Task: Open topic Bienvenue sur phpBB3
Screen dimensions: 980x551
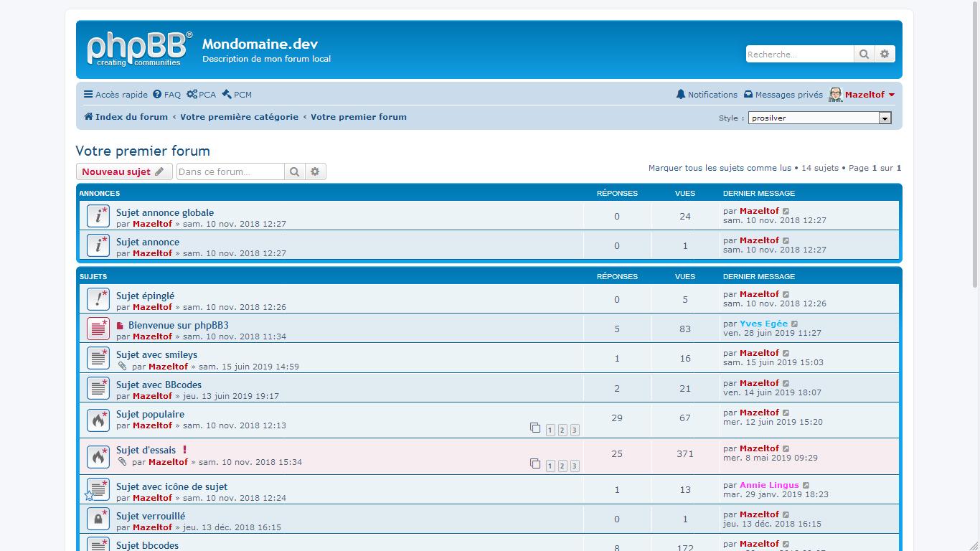Action: (179, 325)
